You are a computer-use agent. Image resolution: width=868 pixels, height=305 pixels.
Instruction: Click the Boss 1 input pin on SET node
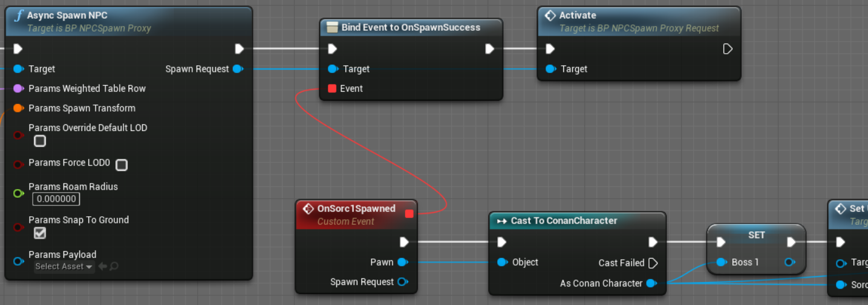pos(721,262)
